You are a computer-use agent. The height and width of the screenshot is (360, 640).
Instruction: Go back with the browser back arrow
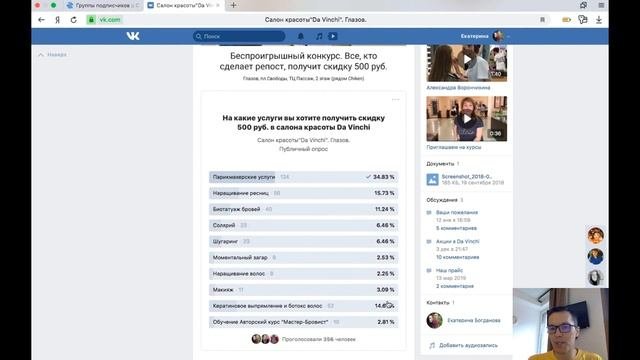(41, 20)
